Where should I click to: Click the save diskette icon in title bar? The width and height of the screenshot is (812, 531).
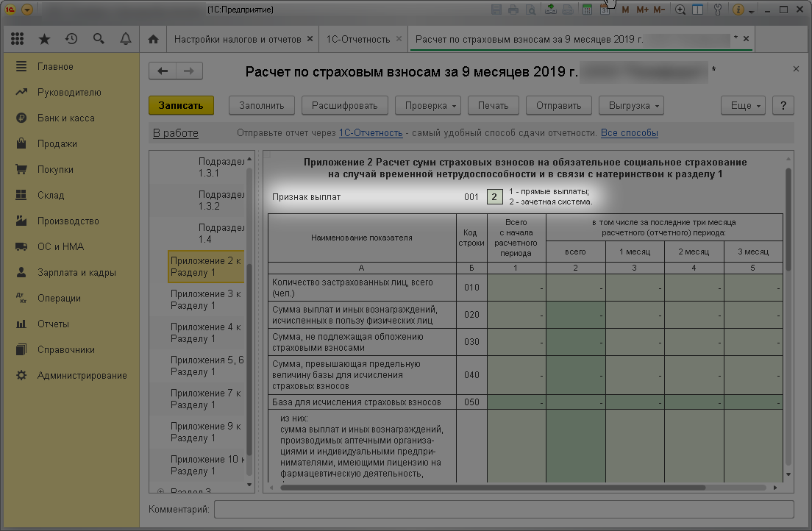click(496, 10)
